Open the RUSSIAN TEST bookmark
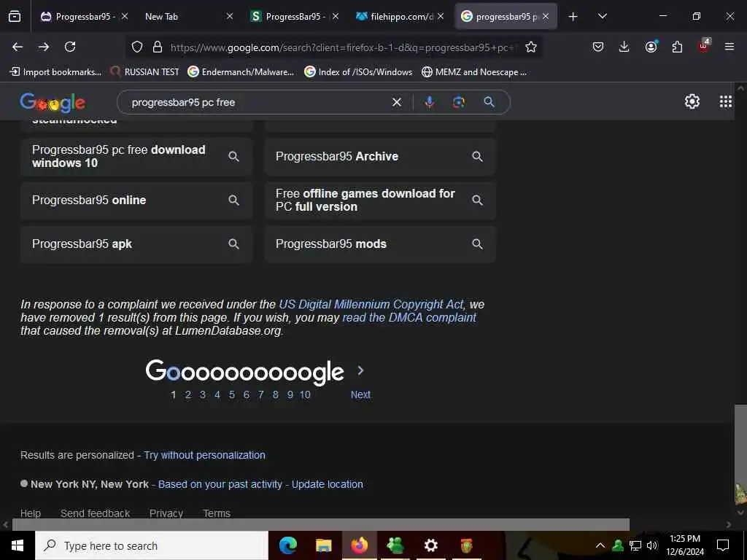 tap(144, 72)
